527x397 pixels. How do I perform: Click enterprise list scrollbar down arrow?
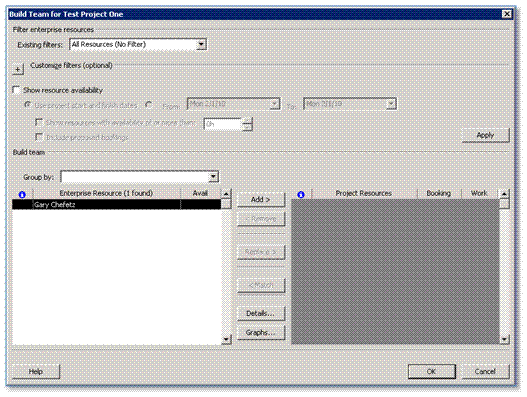click(226, 339)
